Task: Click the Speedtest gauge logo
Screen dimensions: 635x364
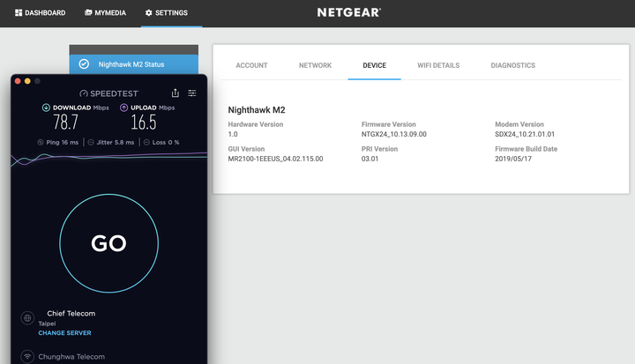Action: point(84,94)
